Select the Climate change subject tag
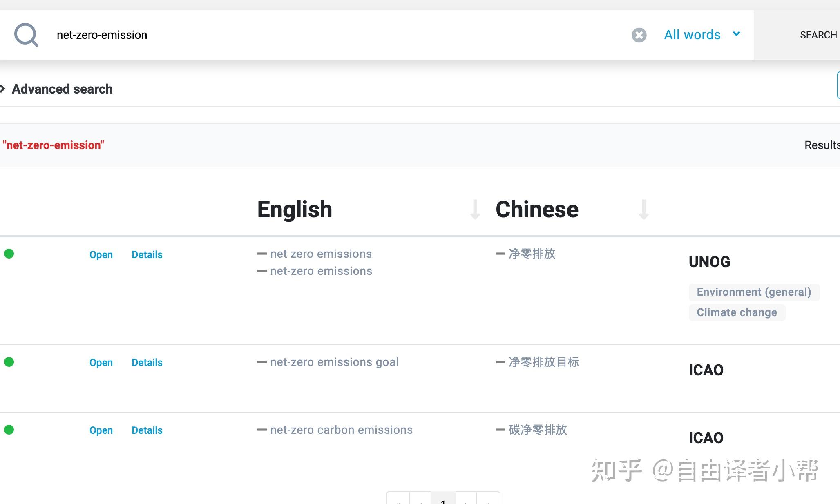Screen dimensions: 840x504 737,313
